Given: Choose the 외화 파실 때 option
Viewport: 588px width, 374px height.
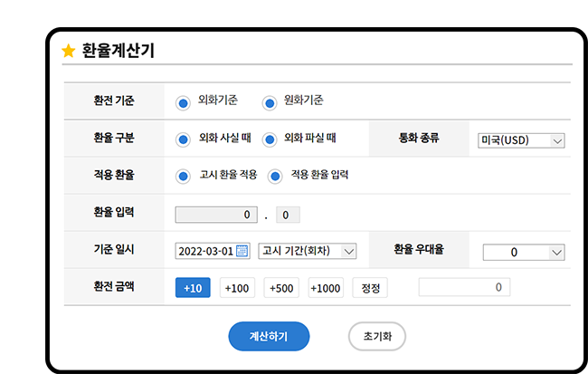Looking at the screenshot, I should pyautogui.click(x=269, y=139).
